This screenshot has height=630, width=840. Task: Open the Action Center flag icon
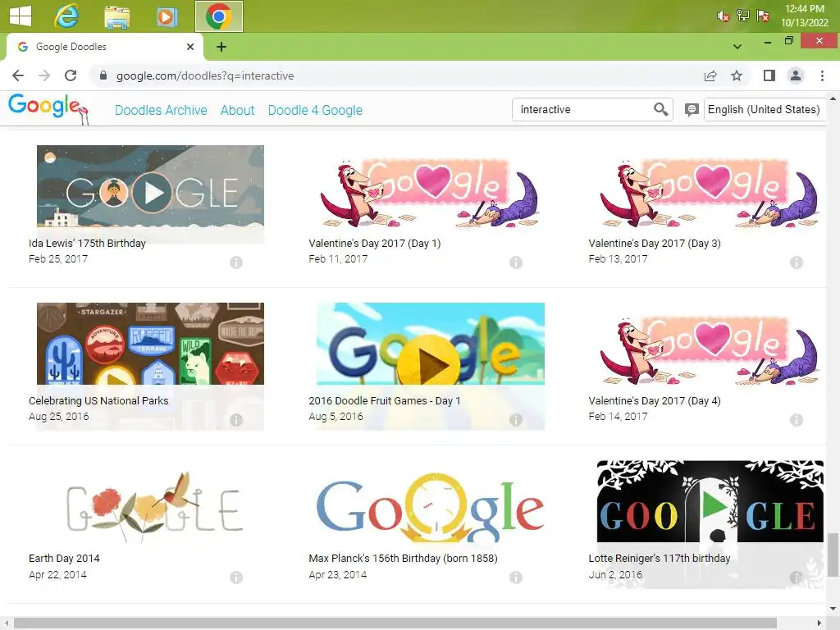(762, 16)
